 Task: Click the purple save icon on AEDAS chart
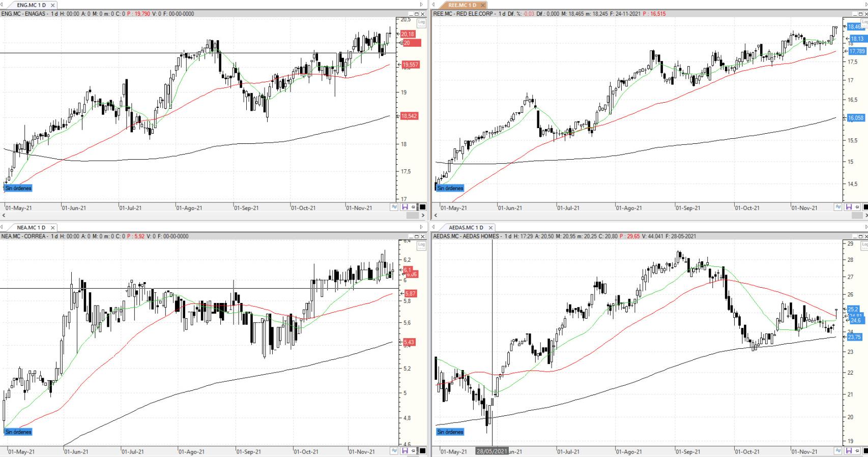(x=849, y=450)
